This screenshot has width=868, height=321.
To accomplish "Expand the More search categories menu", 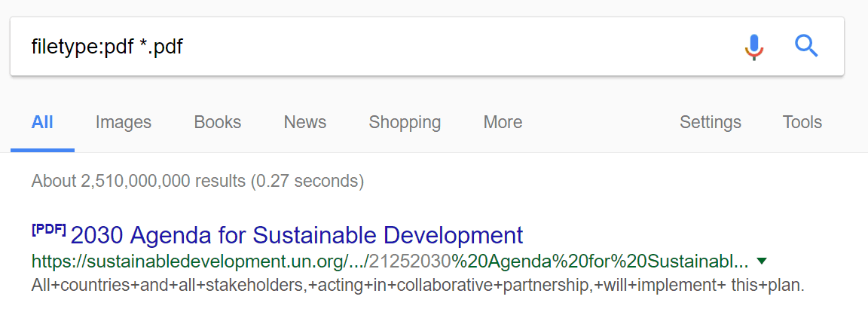I will point(503,122).
